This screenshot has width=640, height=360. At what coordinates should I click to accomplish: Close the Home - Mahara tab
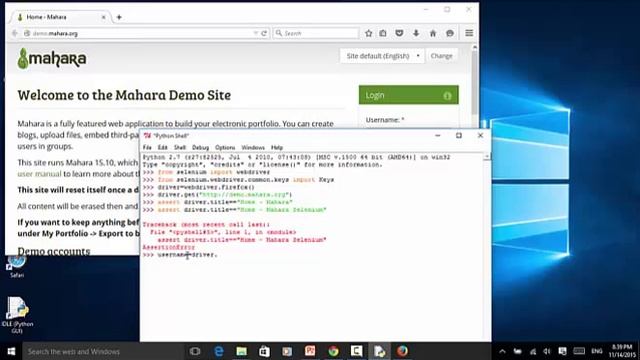(x=104, y=17)
